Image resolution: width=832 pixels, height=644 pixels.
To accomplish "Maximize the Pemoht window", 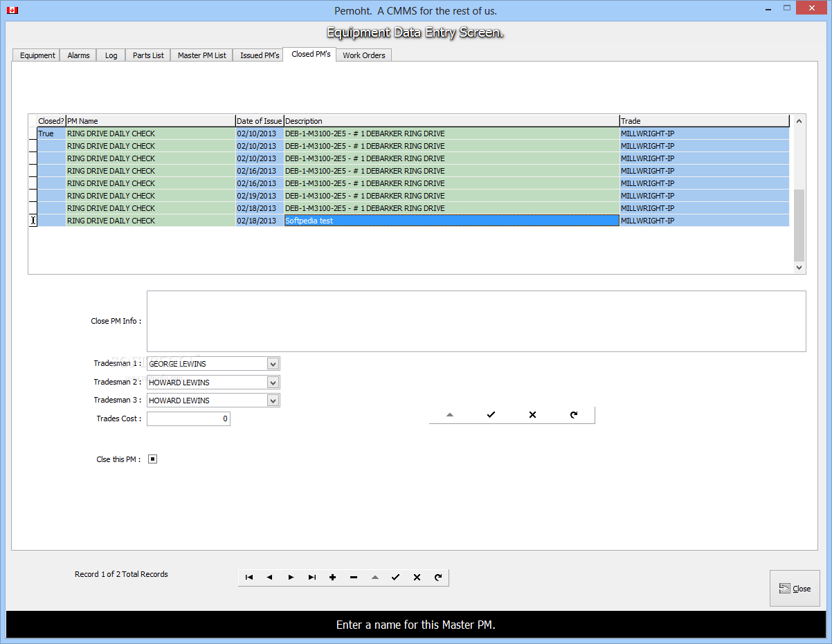I will (x=787, y=8).
